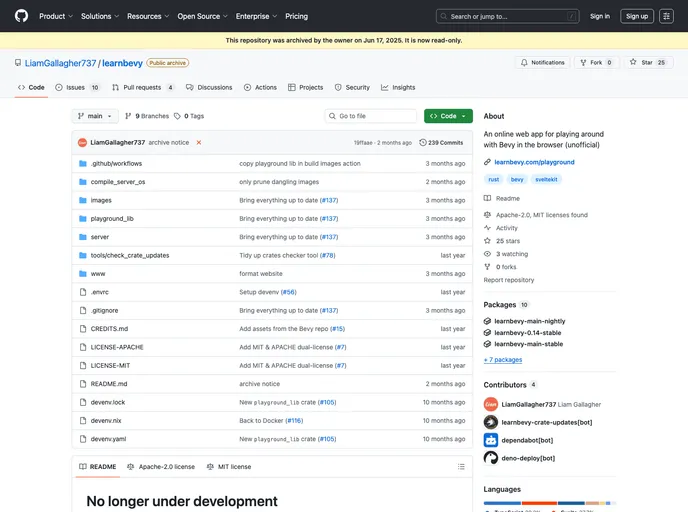The width and height of the screenshot is (688, 512).
Task: Open the main branch selector dropdown
Action: tap(95, 116)
